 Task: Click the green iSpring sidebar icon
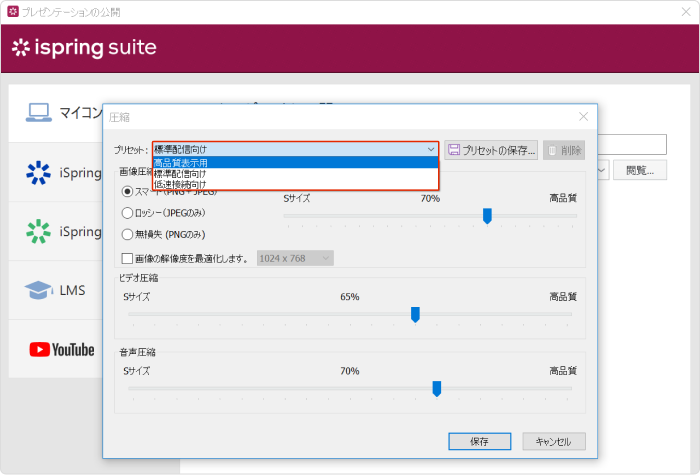(38, 231)
